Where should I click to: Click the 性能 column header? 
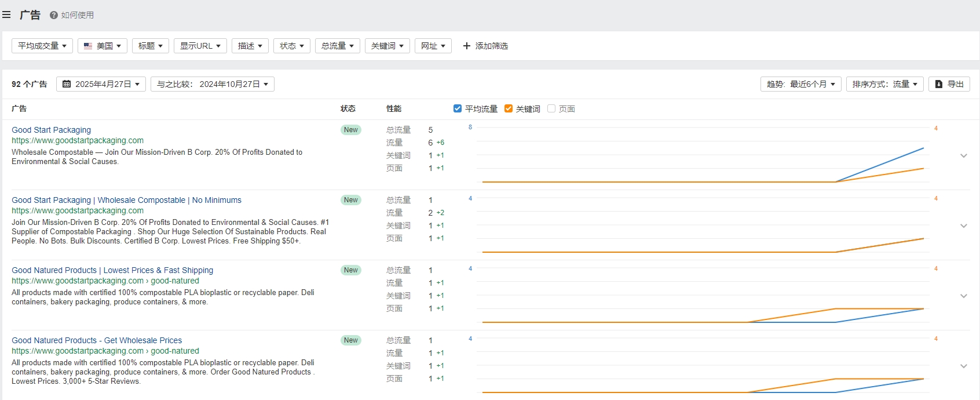tap(394, 108)
